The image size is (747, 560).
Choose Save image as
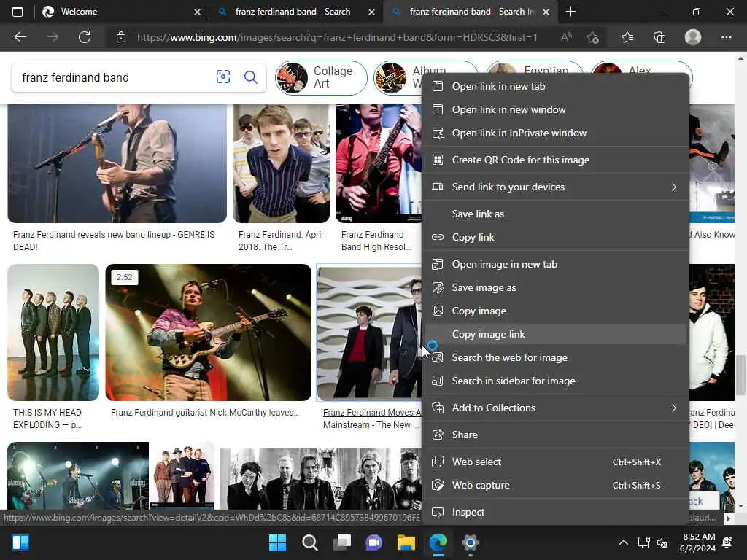tap(555, 287)
